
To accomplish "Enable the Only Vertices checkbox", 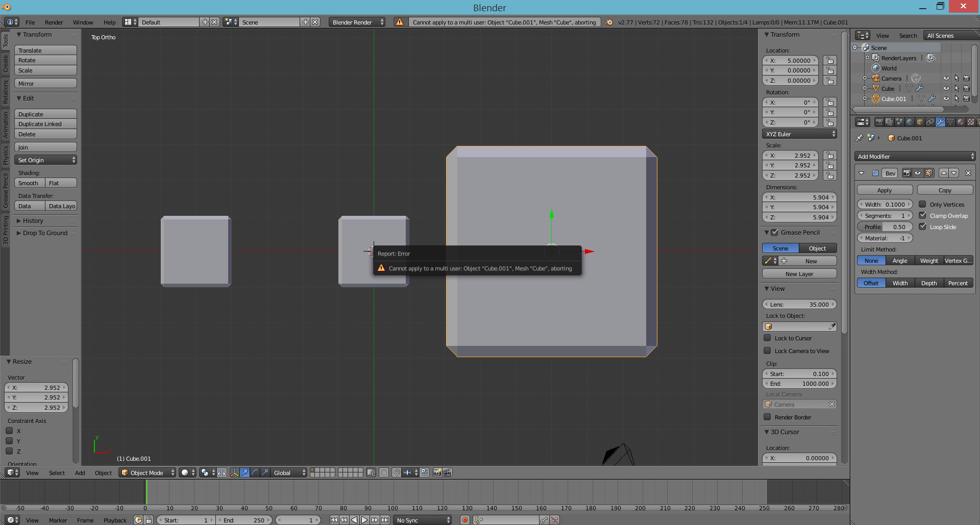I will click(x=922, y=204).
